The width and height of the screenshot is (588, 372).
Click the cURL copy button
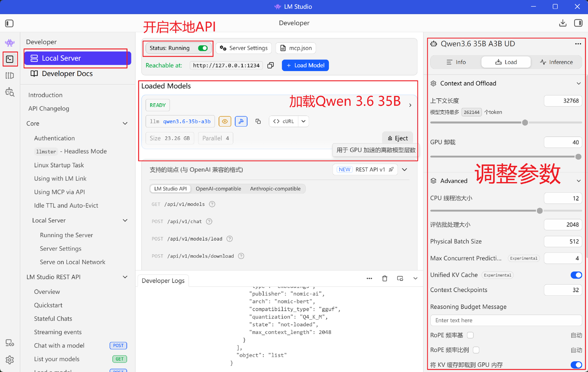point(283,121)
